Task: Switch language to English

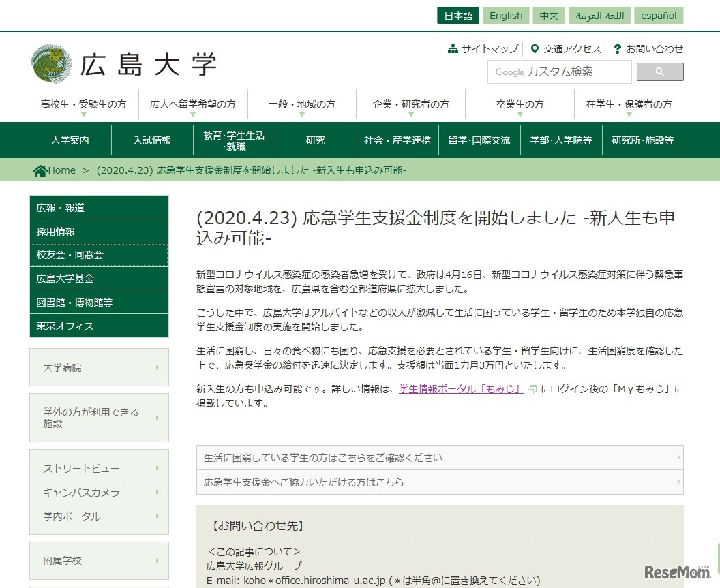Action: point(505,15)
